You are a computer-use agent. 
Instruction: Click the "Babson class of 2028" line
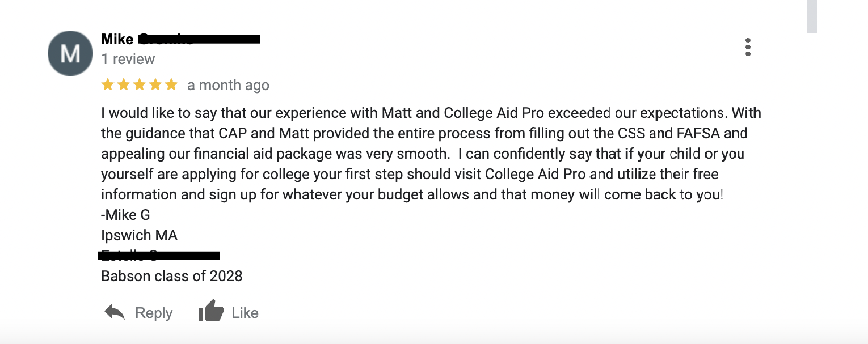171,276
